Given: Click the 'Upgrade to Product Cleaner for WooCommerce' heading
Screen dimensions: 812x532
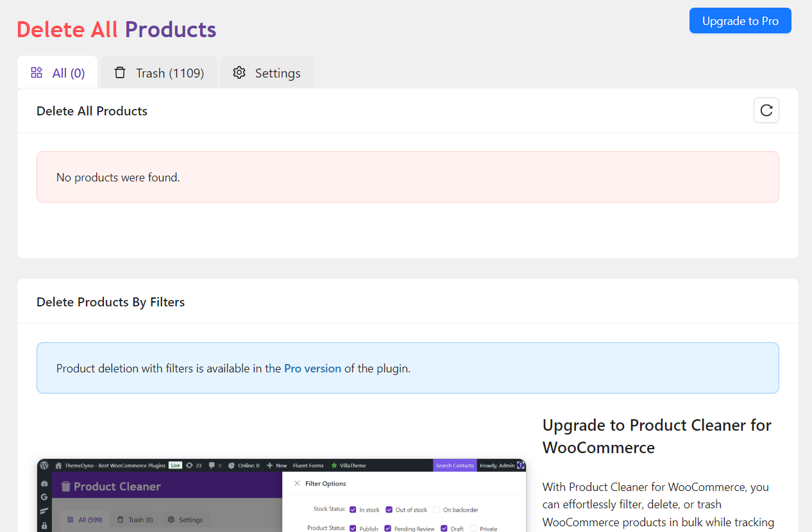Looking at the screenshot, I should click(x=657, y=436).
